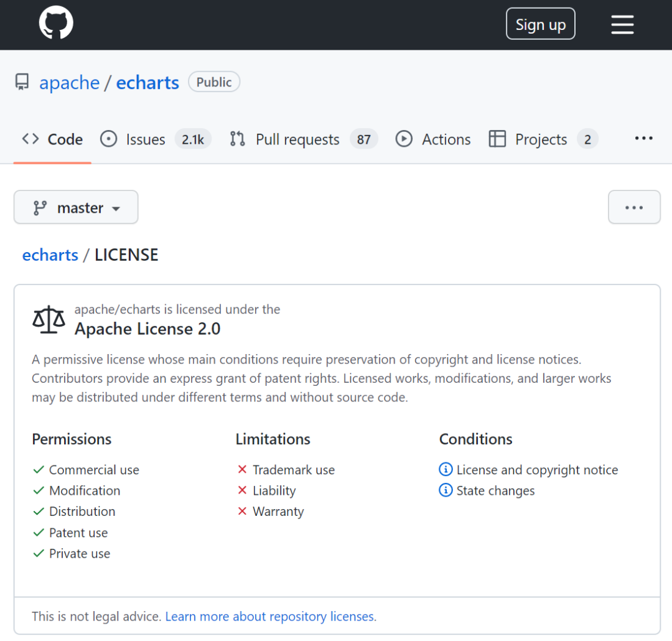The height and width of the screenshot is (641, 672).
Task: Click the Conditions heading
Action: [476, 439]
